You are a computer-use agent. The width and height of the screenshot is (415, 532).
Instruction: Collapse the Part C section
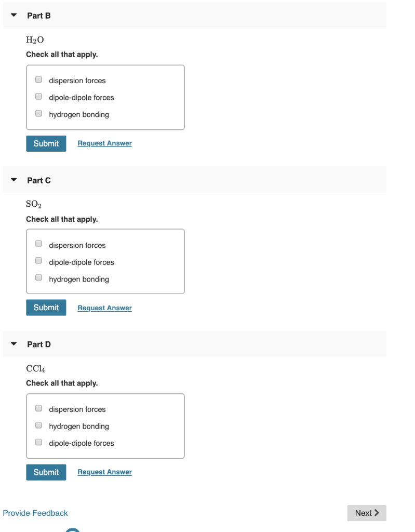(x=13, y=180)
